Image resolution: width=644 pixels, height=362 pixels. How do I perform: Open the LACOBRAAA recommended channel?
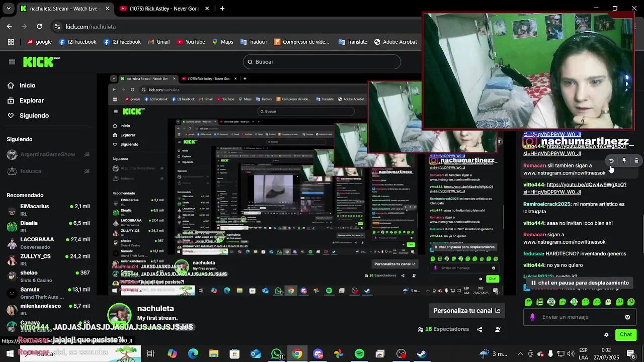coord(48,243)
